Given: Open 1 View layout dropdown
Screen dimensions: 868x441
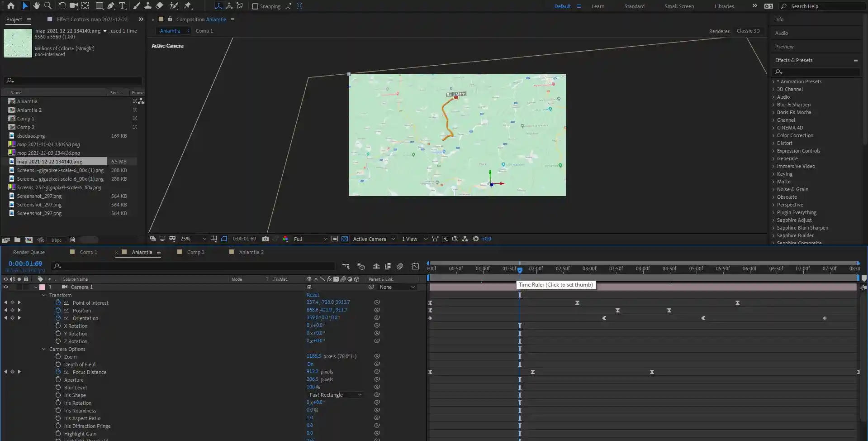Looking at the screenshot, I should (x=414, y=239).
